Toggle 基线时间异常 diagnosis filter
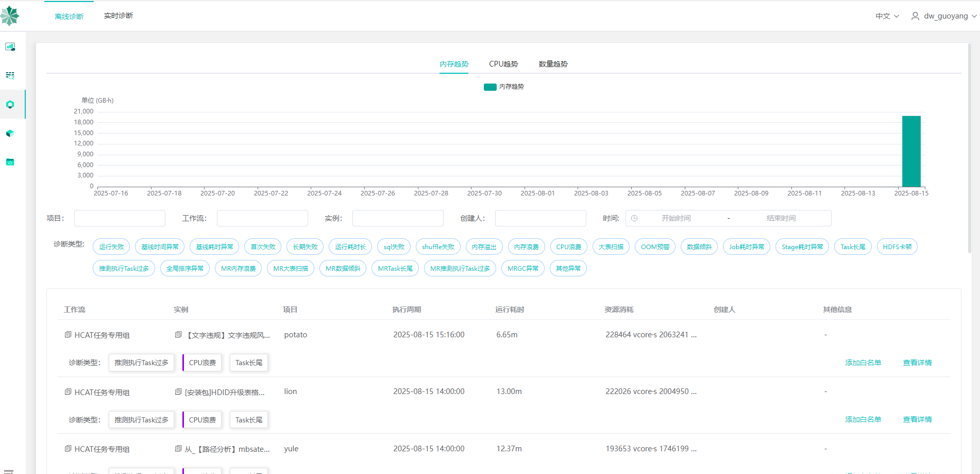Image resolution: width=980 pixels, height=474 pixels. click(160, 247)
